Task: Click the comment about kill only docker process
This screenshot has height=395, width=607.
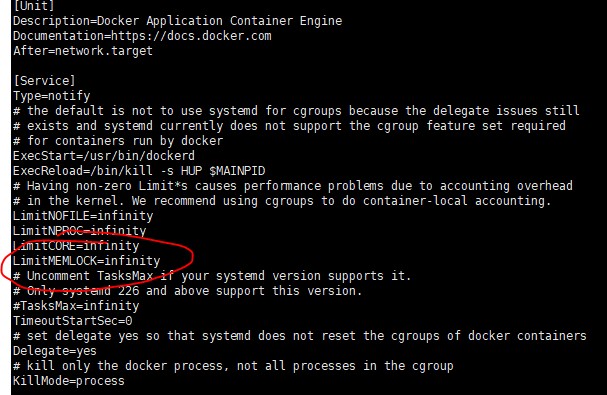Action: pyautogui.click(x=233, y=366)
